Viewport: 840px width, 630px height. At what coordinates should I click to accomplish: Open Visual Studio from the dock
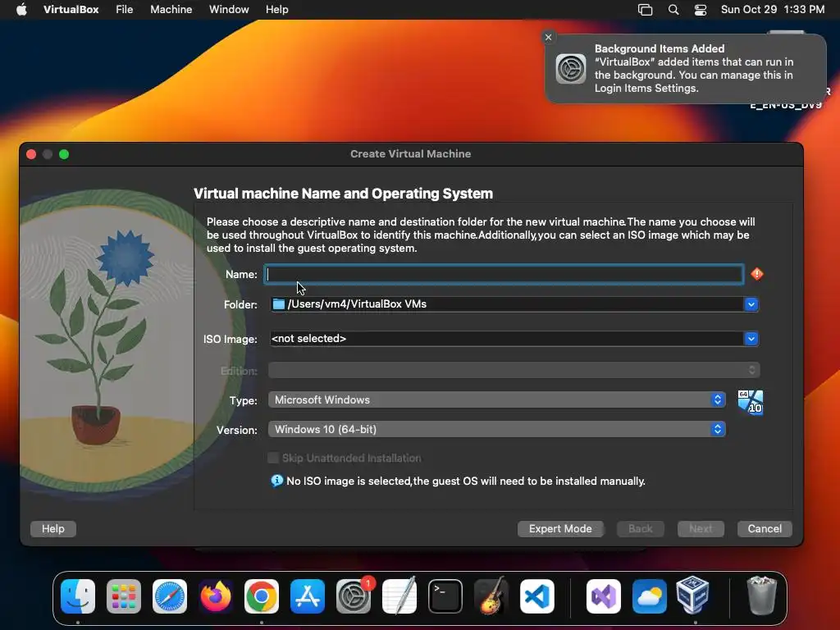[604, 596]
